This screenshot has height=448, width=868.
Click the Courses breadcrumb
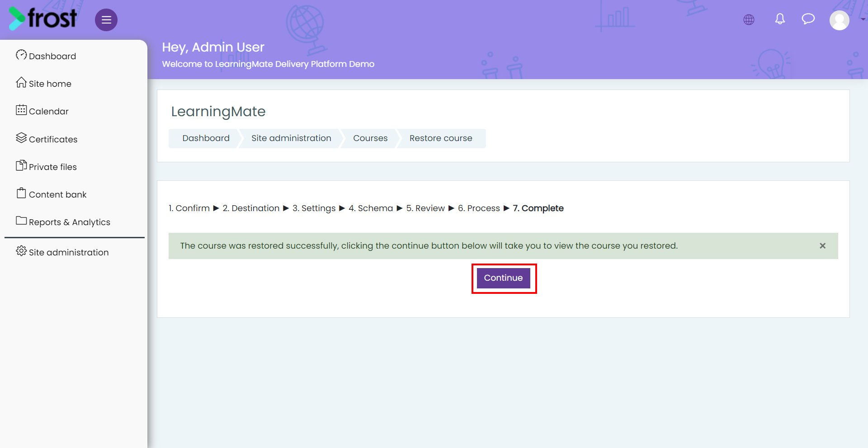[x=370, y=138]
